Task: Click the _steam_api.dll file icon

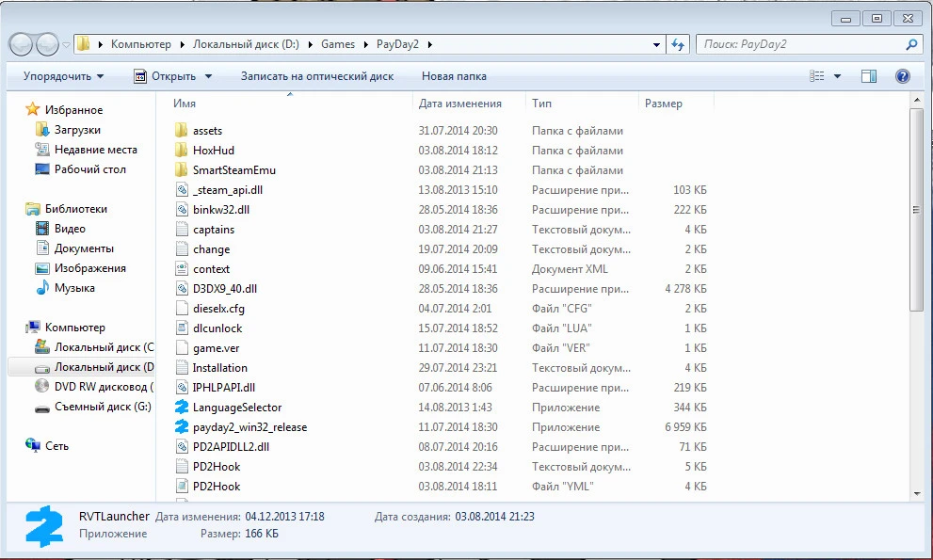Action: click(x=182, y=190)
